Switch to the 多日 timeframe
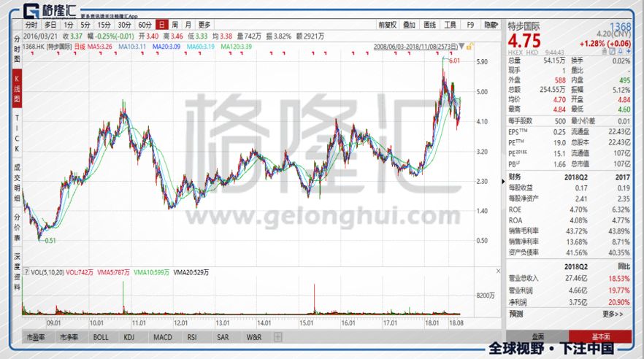The image size is (644, 359). point(50,25)
